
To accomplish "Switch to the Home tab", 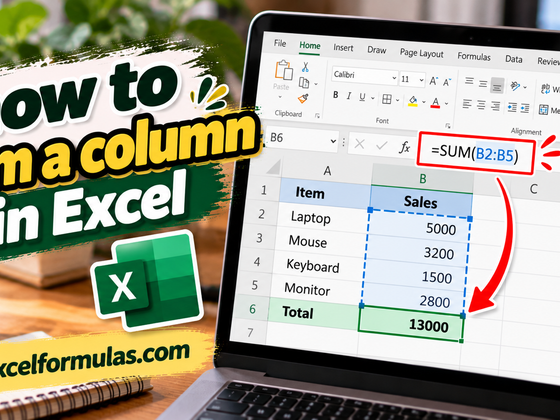I will point(310,46).
